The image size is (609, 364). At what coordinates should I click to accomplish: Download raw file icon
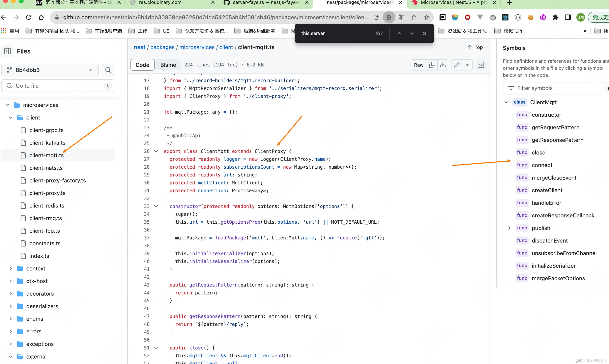pos(443,65)
